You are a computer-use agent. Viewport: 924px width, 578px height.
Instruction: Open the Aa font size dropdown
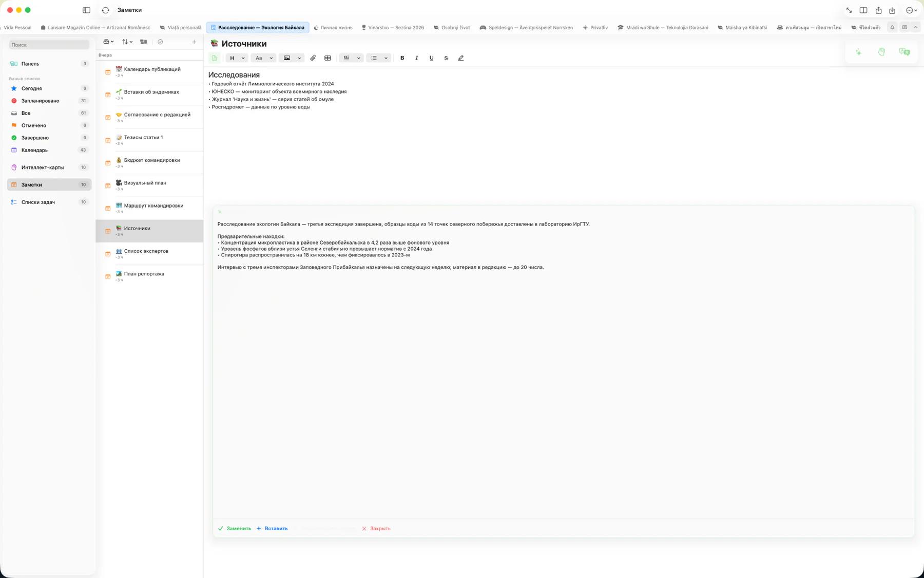pyautogui.click(x=264, y=58)
